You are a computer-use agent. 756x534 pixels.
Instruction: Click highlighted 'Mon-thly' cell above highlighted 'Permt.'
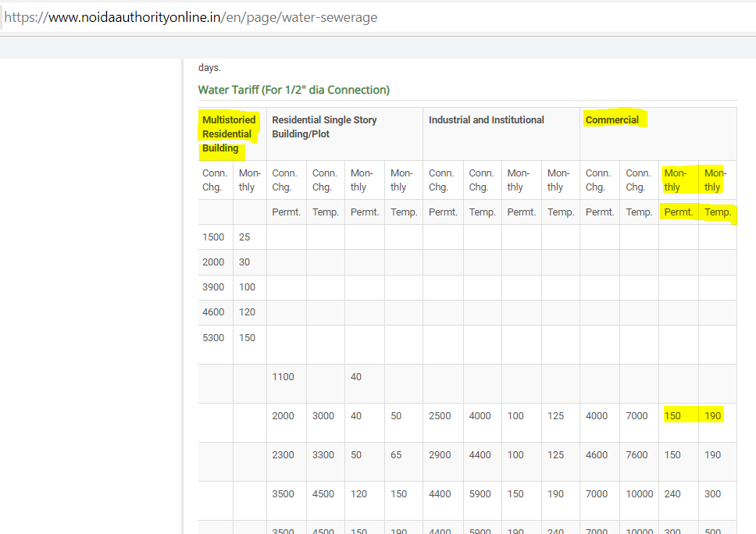(x=679, y=180)
